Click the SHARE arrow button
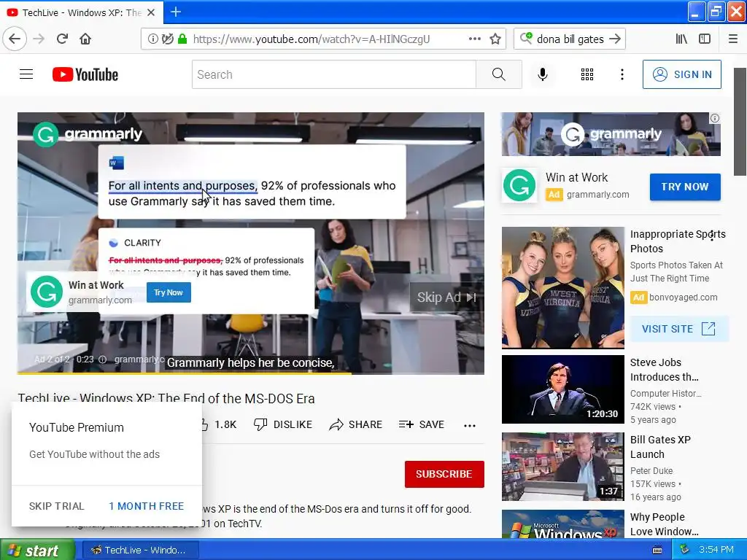This screenshot has width=747, height=560. [x=355, y=424]
